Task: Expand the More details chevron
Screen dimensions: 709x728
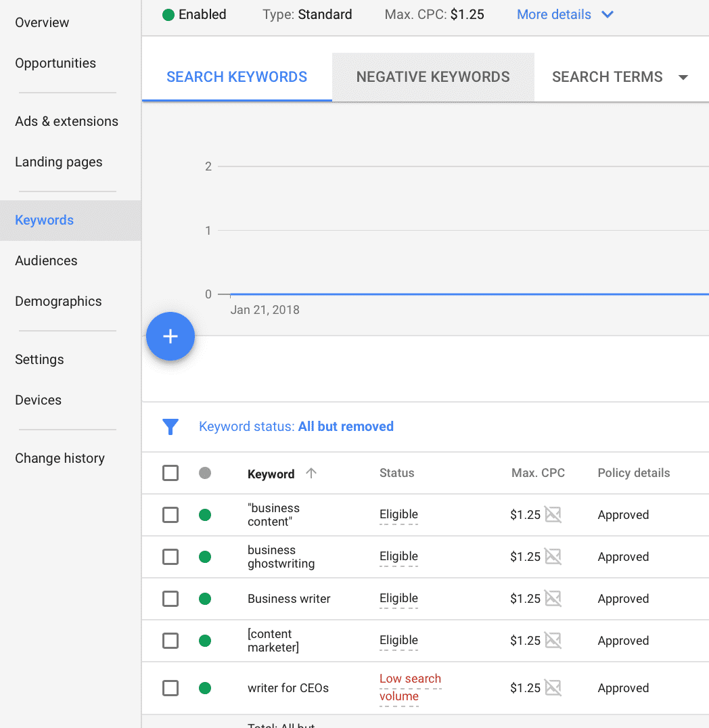Action: click(608, 14)
